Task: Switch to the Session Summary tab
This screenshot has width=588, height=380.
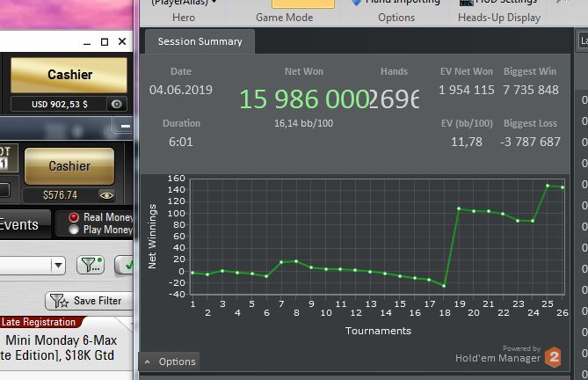Action: click(200, 41)
